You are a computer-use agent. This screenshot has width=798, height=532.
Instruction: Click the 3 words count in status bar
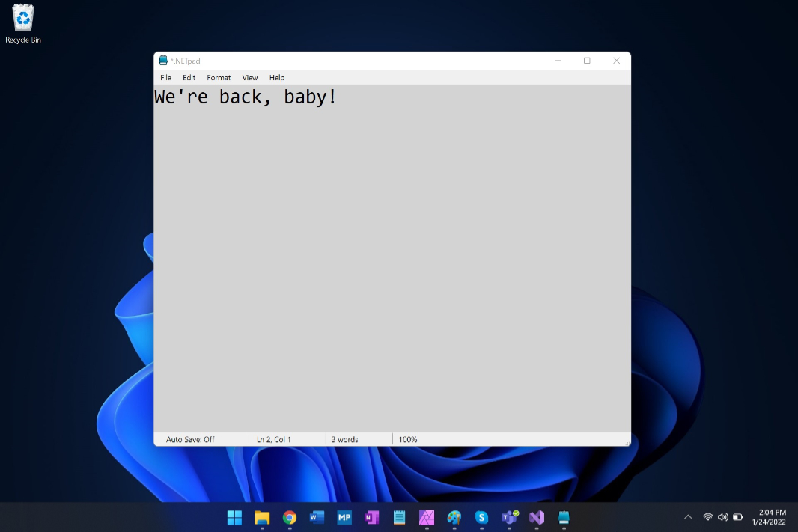pyautogui.click(x=344, y=439)
